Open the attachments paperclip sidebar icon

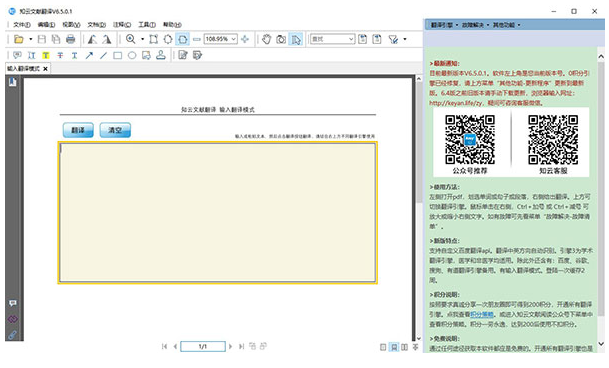13,335
